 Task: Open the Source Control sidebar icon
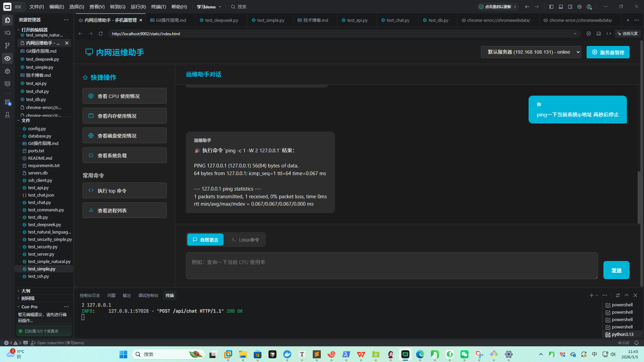click(7, 46)
